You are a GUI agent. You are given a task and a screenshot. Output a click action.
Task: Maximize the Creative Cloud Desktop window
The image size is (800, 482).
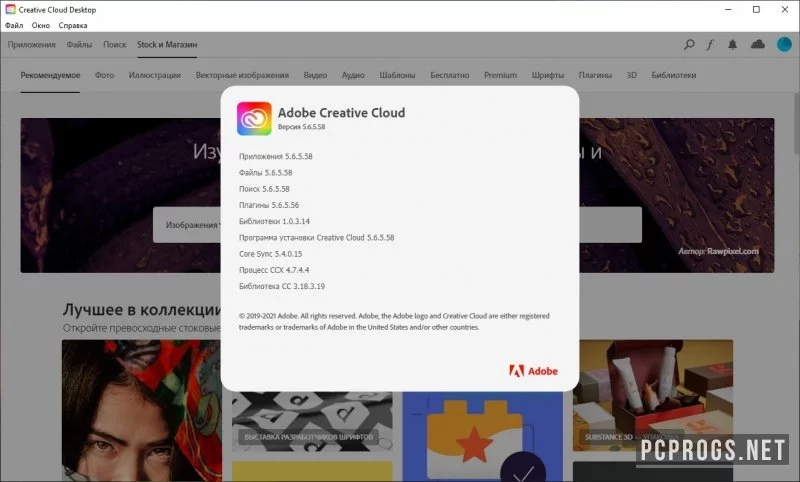click(x=756, y=9)
